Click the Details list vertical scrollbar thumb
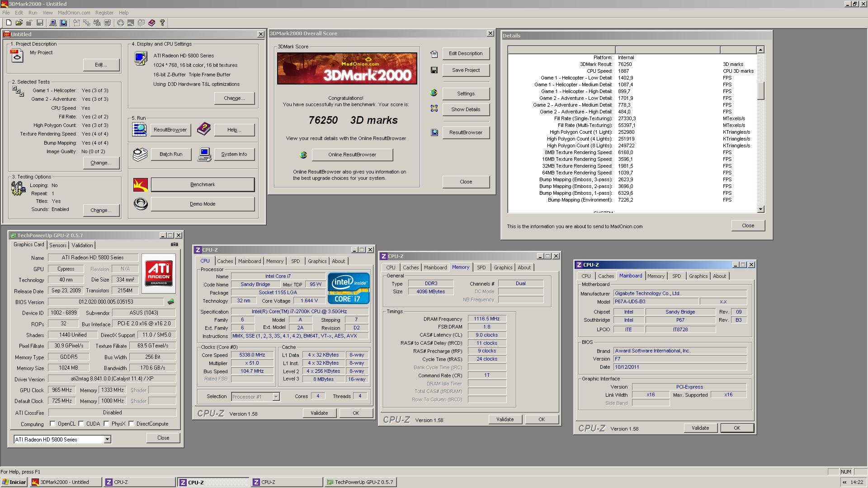 click(x=760, y=90)
